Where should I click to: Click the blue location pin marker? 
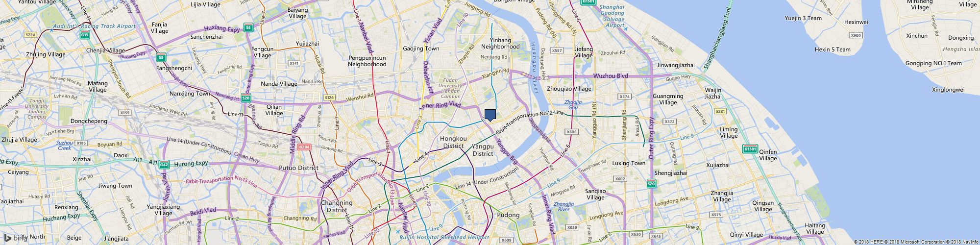click(x=490, y=115)
